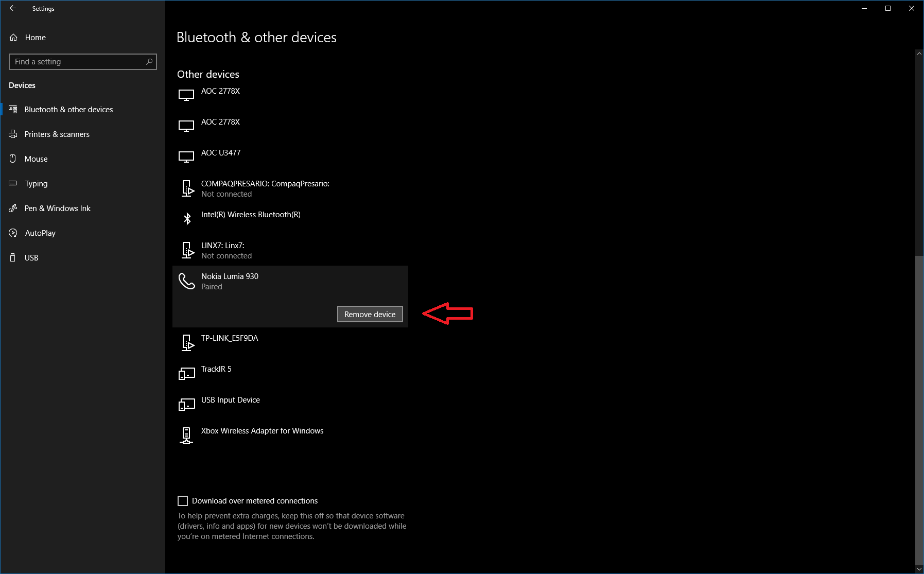Click the Mouse icon in the sidebar
This screenshot has width=924, height=574.
tap(13, 159)
